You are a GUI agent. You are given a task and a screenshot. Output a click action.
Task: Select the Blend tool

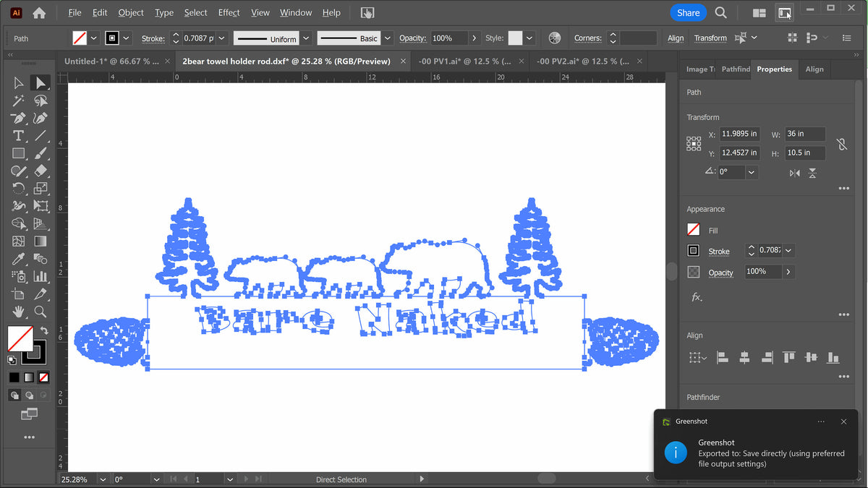(x=41, y=259)
